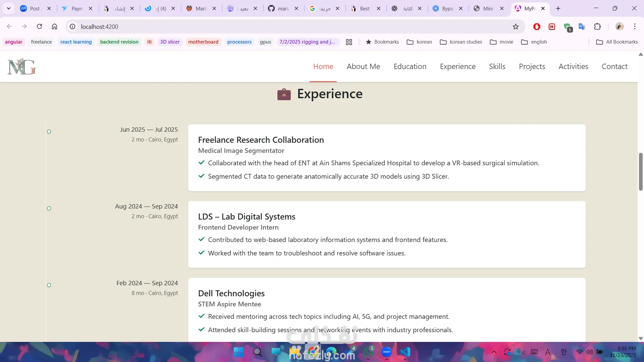Open the Chrome three-dot menu

(635, 26)
